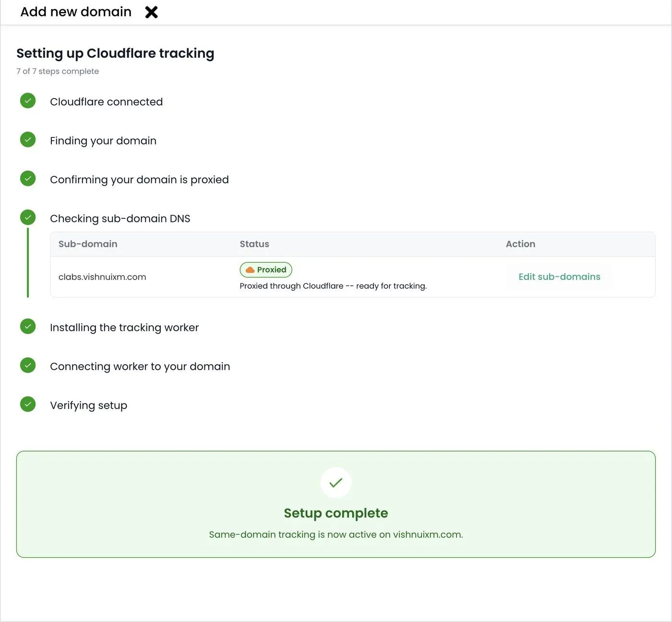Click the Edit sub-domains link
The height and width of the screenshot is (622, 672).
coord(559,277)
